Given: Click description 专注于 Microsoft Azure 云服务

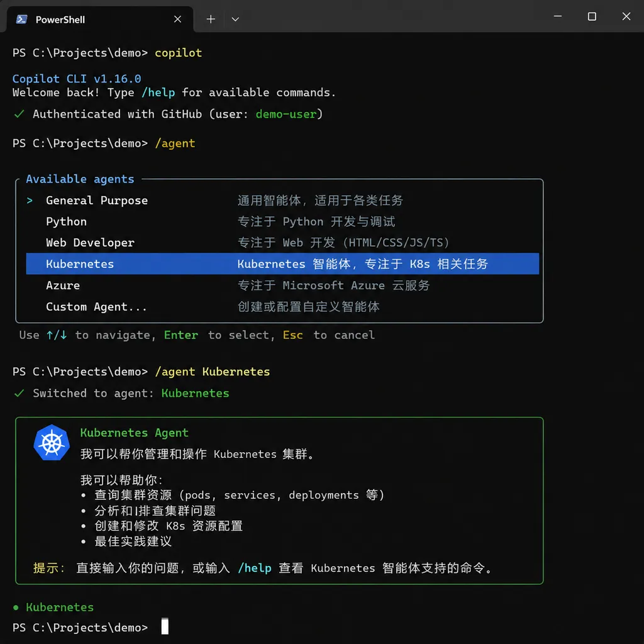Looking at the screenshot, I should tap(333, 286).
